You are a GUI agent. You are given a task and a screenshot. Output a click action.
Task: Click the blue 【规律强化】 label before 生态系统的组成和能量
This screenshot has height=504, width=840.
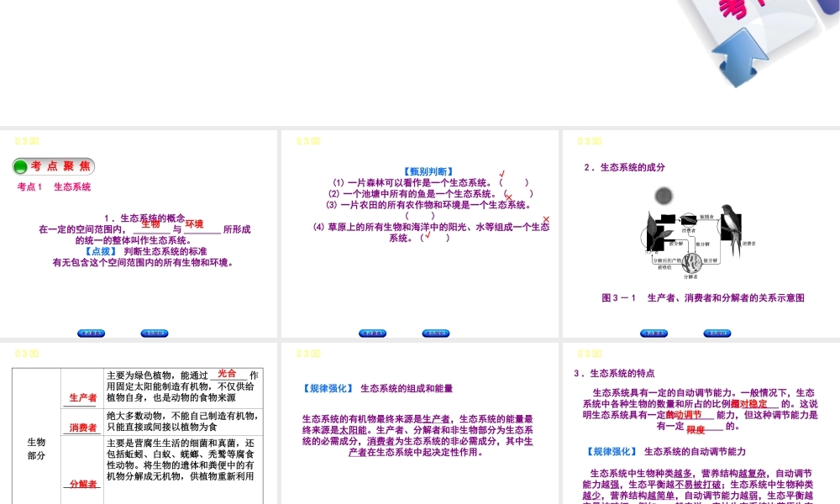coord(328,388)
